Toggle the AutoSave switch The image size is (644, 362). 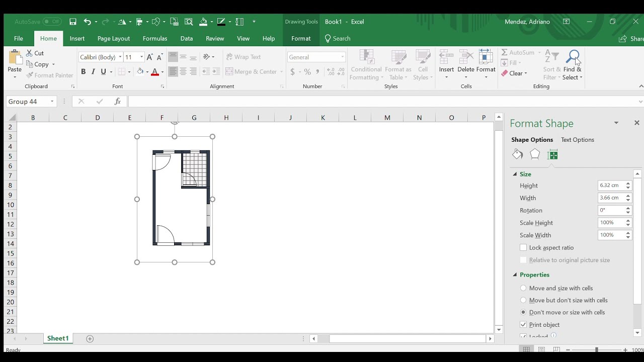[52, 22]
